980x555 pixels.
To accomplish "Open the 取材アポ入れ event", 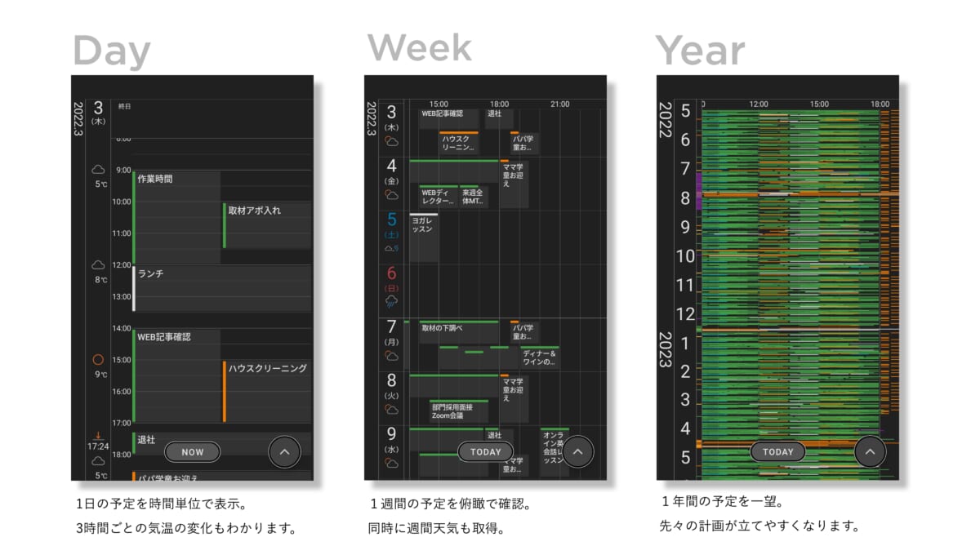I will [x=267, y=225].
